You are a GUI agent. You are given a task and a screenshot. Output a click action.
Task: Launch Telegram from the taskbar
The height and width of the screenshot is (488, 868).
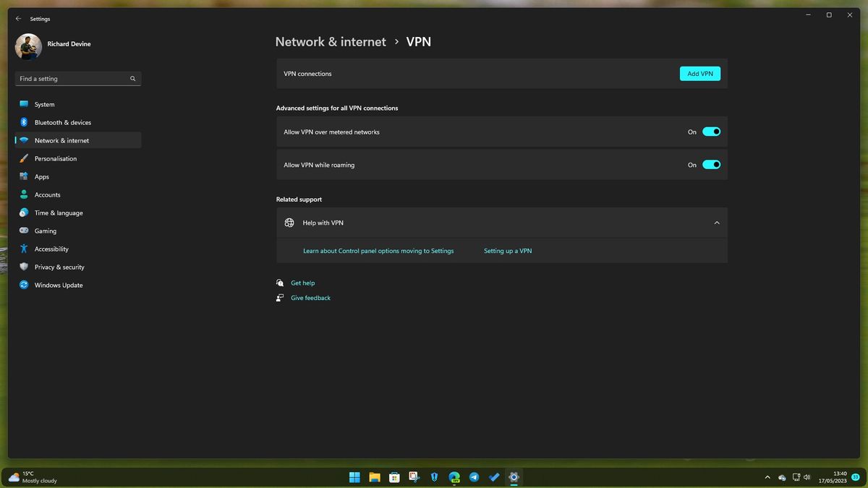474,477
